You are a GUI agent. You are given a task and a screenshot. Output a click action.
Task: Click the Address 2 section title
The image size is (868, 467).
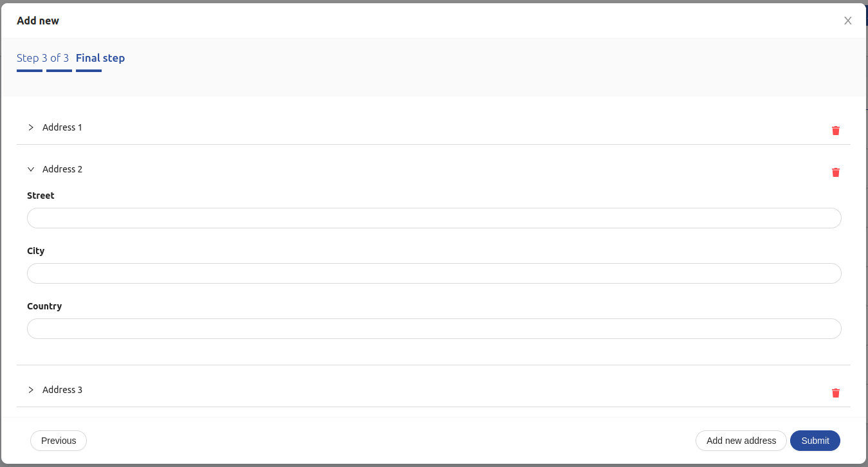(62, 169)
